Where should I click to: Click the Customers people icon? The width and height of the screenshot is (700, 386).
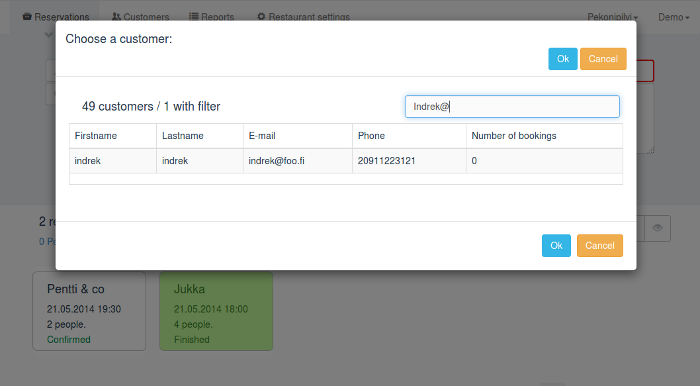[x=116, y=17]
